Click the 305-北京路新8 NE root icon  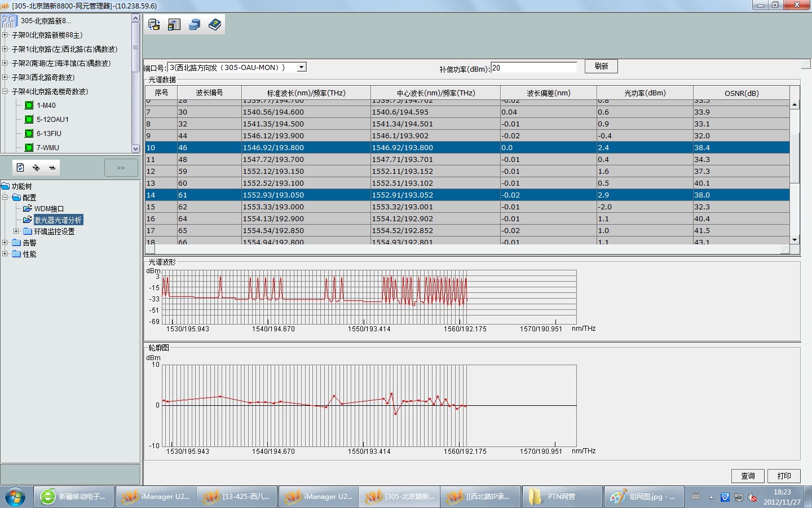(9, 21)
